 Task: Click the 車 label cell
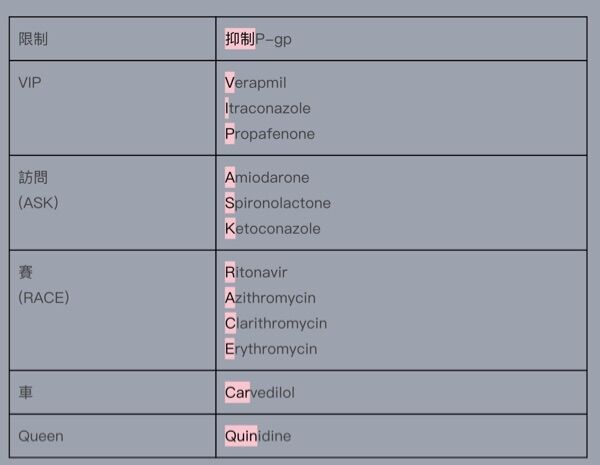pyautogui.click(x=26, y=393)
